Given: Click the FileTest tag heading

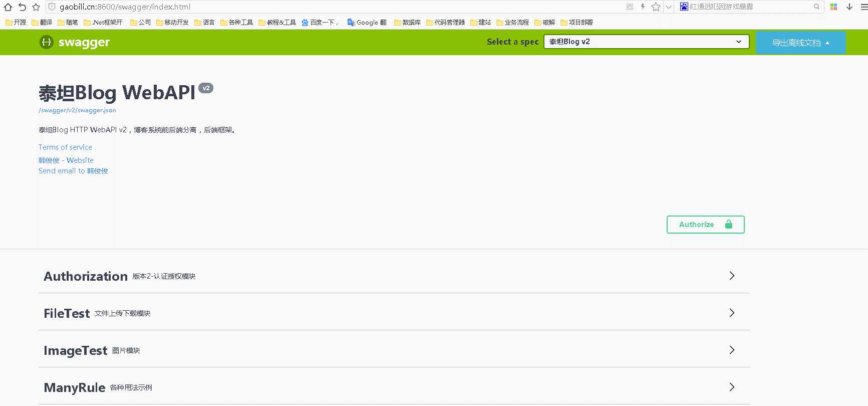Looking at the screenshot, I should tap(67, 313).
